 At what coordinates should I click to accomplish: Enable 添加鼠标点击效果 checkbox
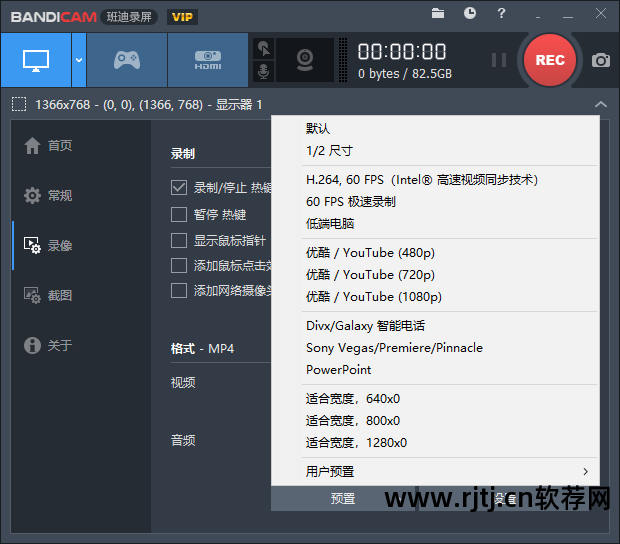179,266
